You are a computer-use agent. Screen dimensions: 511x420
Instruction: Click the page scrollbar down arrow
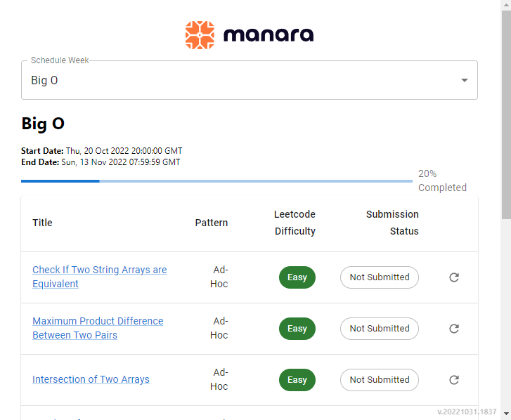[506, 414]
